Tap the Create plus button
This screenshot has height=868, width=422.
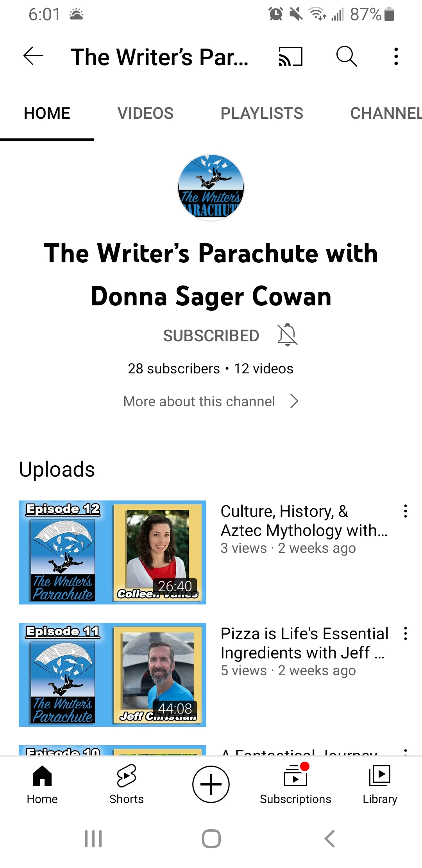click(x=211, y=784)
